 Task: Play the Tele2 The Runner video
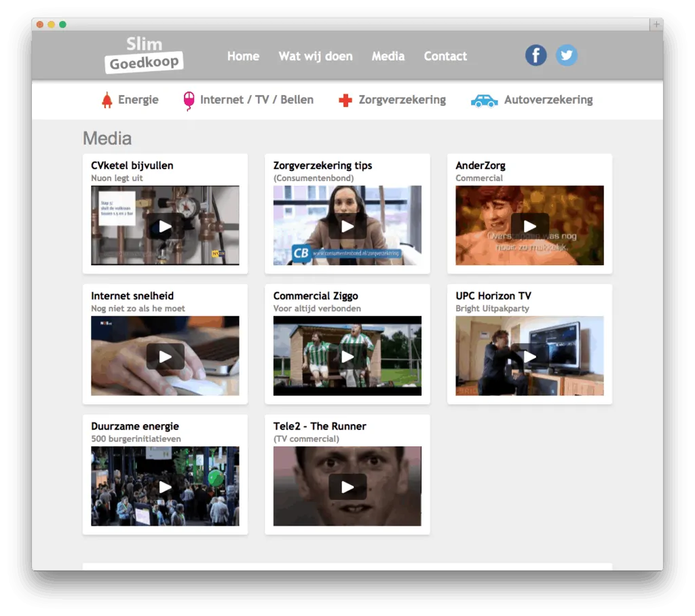[347, 486]
